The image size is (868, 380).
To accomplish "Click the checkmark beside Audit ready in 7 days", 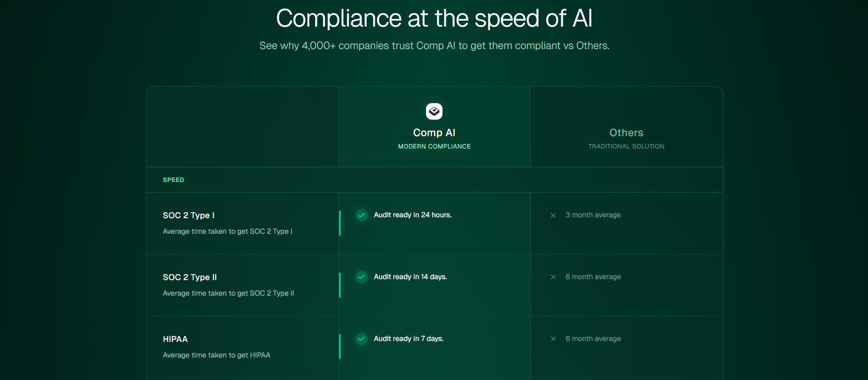I will point(361,339).
